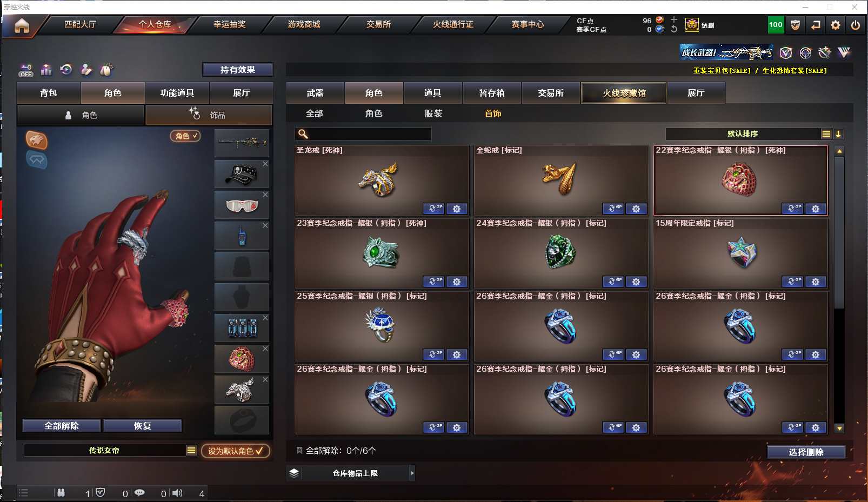Switch to the 火线珍藏馆 tab
Image resolution: width=868 pixels, height=502 pixels.
[x=624, y=93]
